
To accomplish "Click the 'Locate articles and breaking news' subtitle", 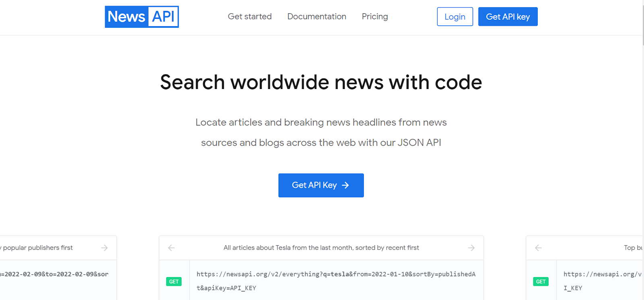I will [x=321, y=132].
